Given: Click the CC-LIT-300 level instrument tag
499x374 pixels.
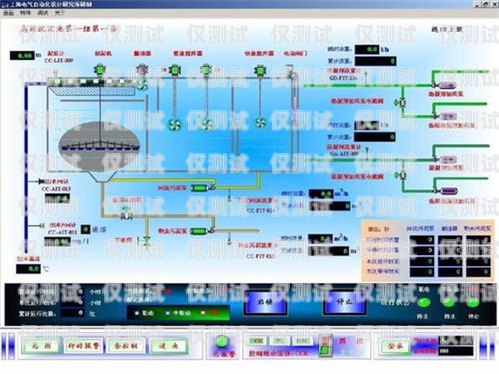Looking at the screenshot, I should pos(59,61).
